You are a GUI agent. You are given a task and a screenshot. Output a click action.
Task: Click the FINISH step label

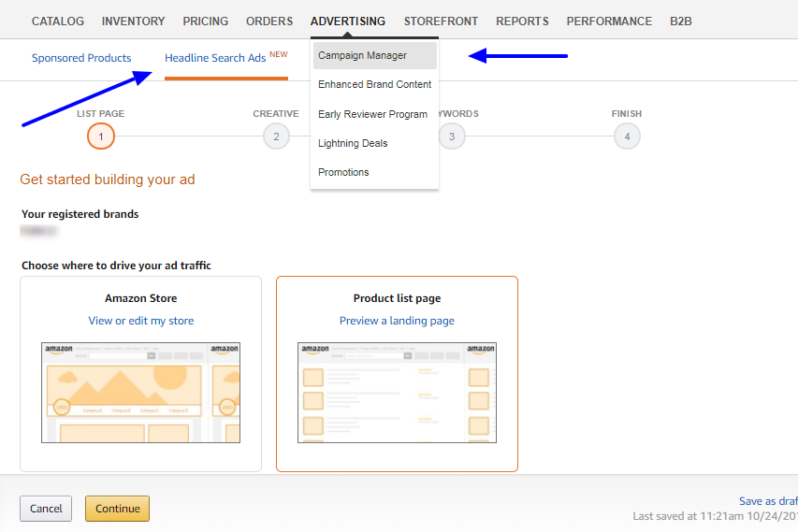[x=627, y=114]
